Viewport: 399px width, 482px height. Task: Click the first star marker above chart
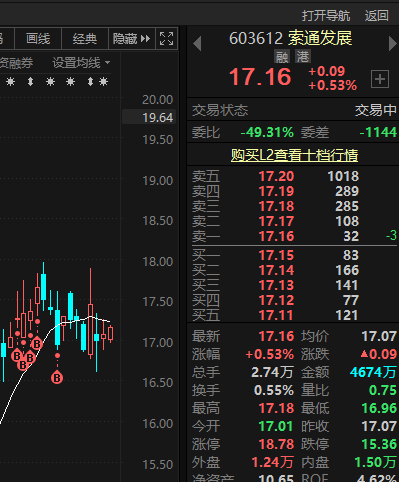(x=11, y=81)
